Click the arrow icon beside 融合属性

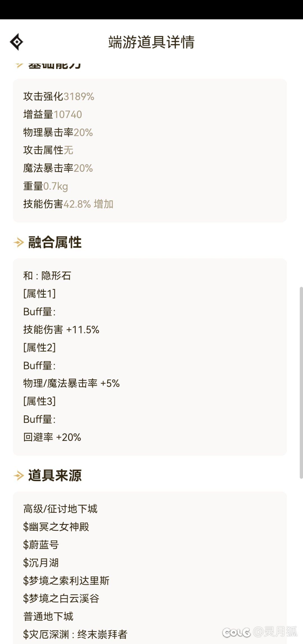click(x=19, y=242)
